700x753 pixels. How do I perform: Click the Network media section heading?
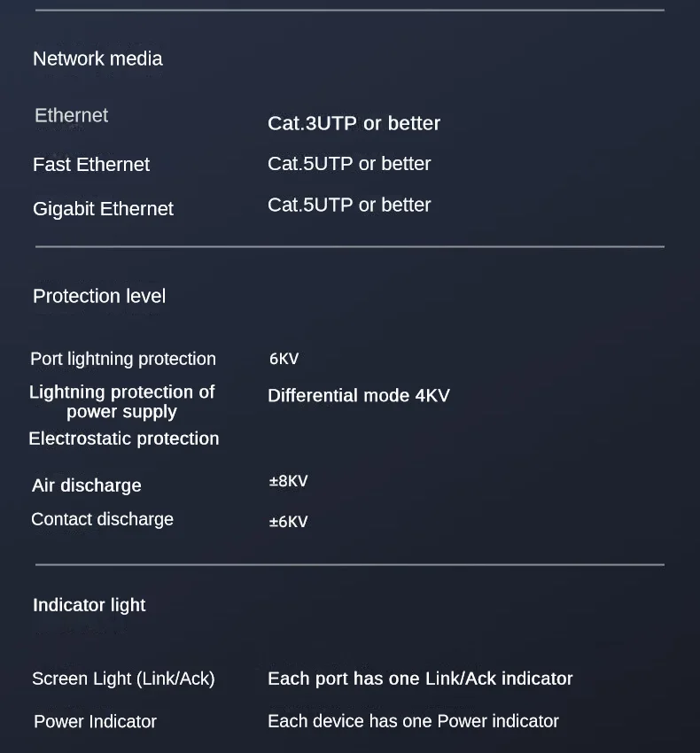[97, 59]
